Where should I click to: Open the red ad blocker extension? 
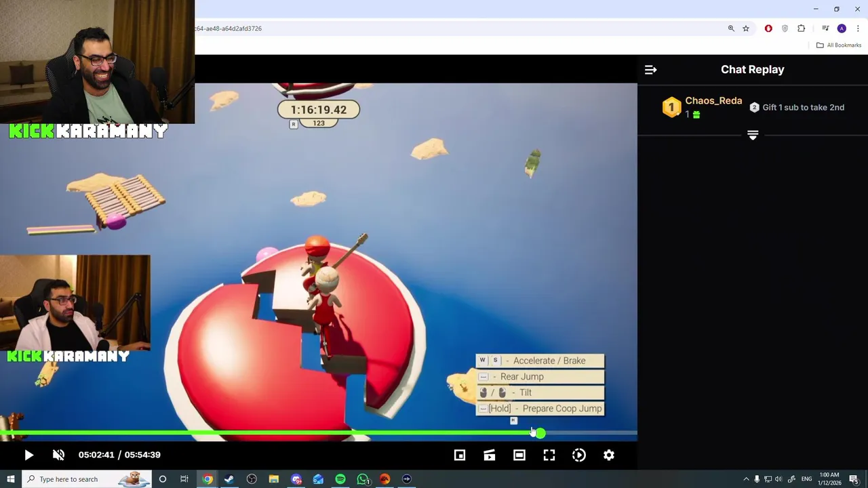768,28
